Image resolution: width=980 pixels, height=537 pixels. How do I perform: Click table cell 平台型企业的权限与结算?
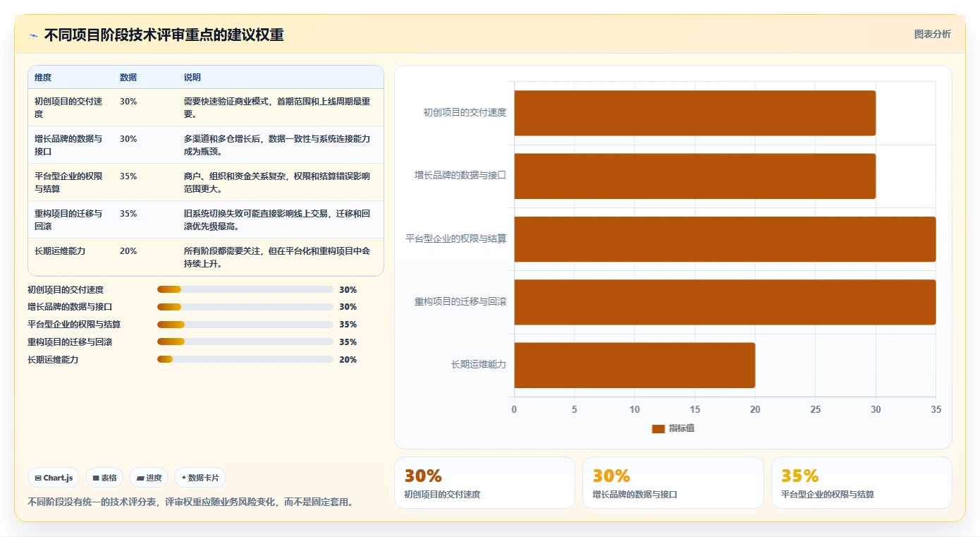pyautogui.click(x=71, y=182)
